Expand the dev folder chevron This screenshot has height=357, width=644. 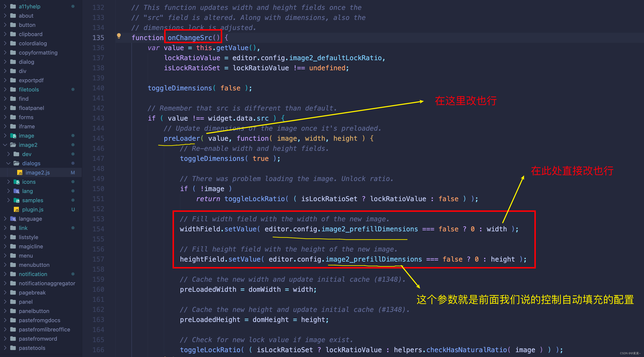click(x=9, y=154)
